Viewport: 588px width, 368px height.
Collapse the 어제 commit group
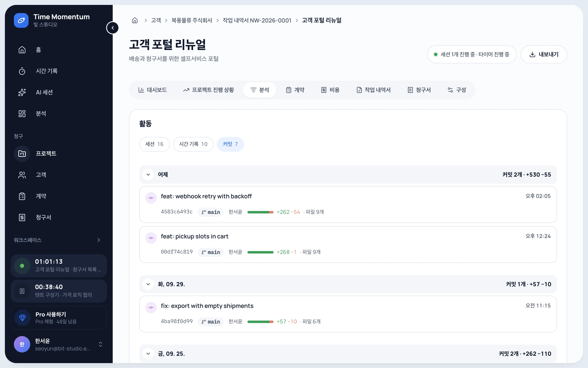point(148,175)
